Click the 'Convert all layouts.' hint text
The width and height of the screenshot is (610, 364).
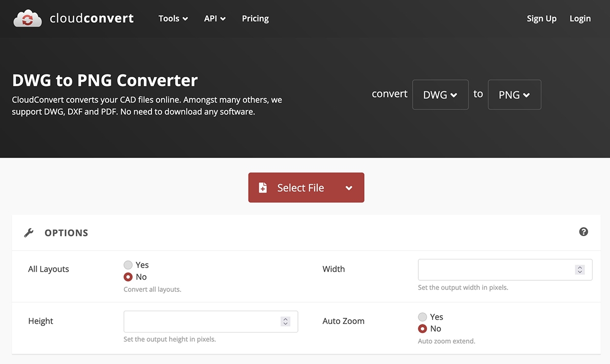point(152,289)
